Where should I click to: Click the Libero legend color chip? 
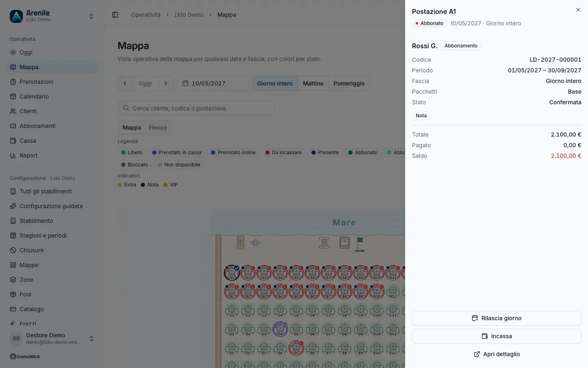(131, 153)
